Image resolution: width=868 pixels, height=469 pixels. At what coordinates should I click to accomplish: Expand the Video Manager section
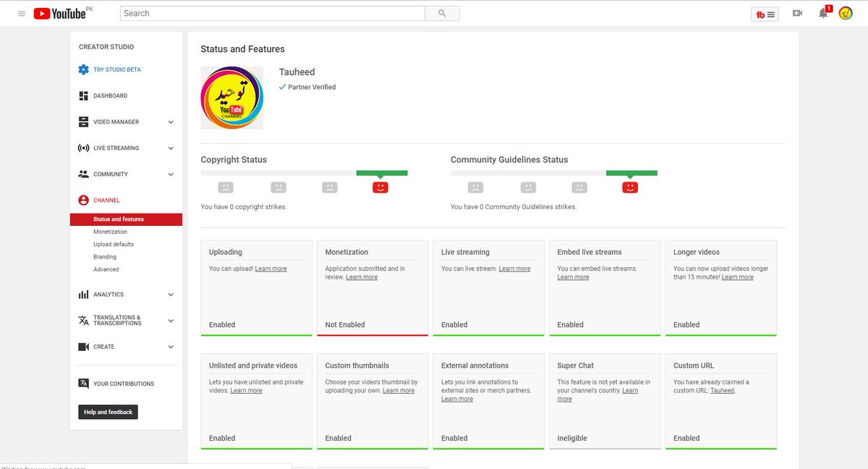[x=171, y=122]
